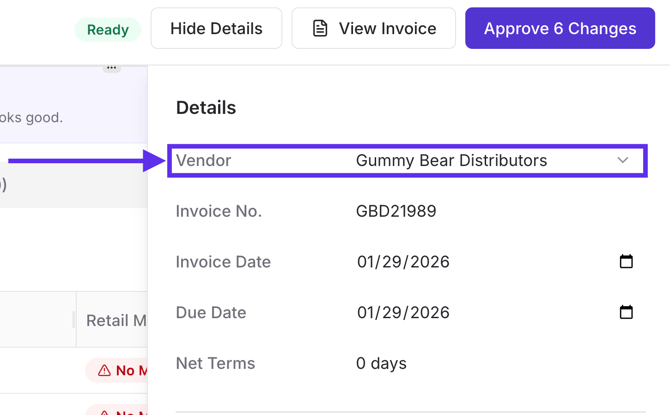Click the Invoice No. value GBD21989
This screenshot has width=670, height=415.
click(396, 211)
